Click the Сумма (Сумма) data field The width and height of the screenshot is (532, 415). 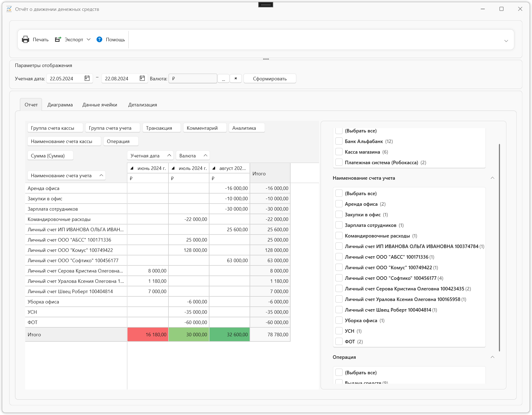tap(50, 156)
